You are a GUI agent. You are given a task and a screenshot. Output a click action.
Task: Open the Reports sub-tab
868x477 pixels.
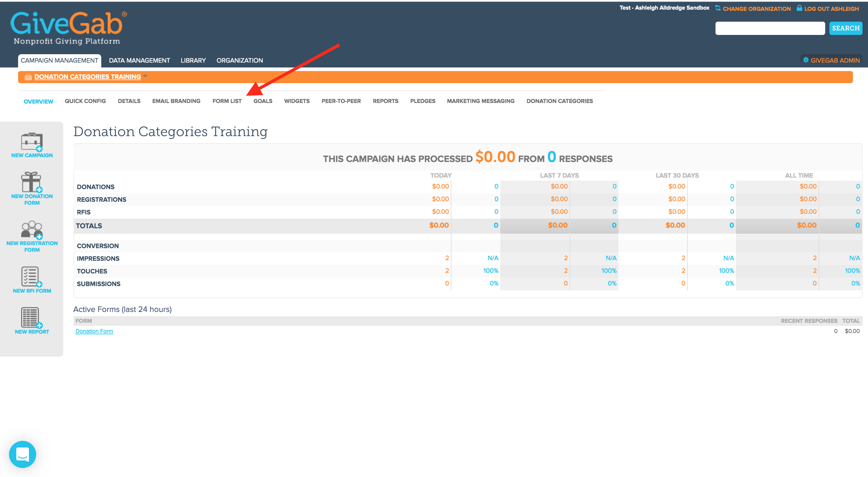(385, 101)
